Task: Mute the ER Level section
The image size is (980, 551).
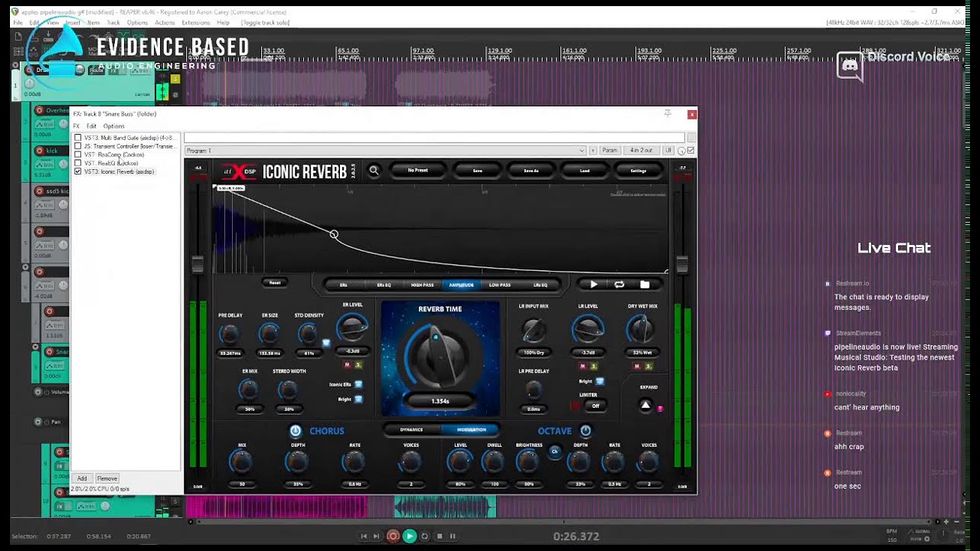Action: tap(348, 365)
